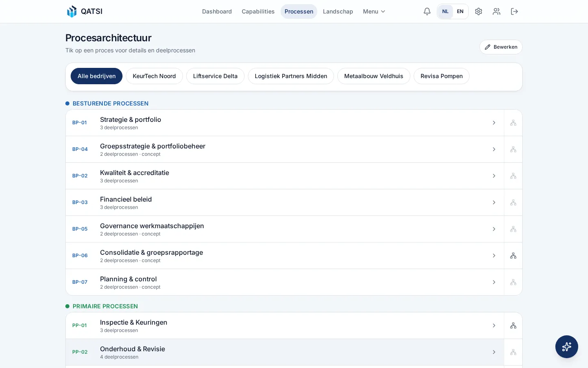
Task: Go to the Dashboard tab
Action: (217, 11)
